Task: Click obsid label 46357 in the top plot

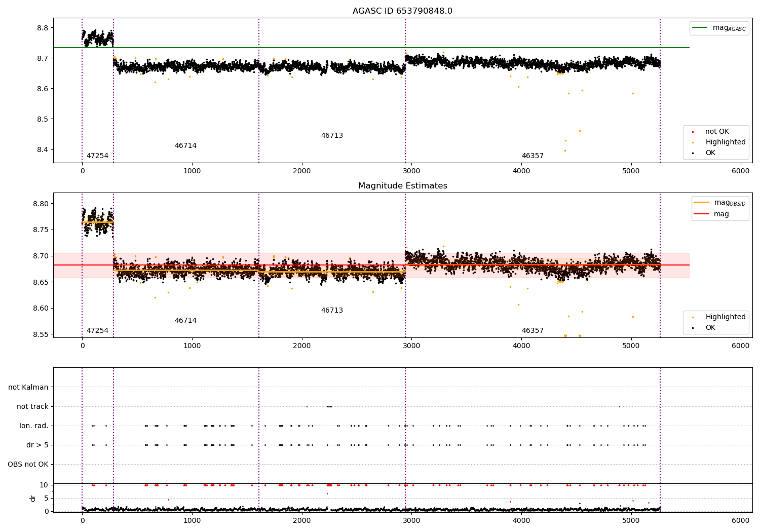Action: coord(533,156)
